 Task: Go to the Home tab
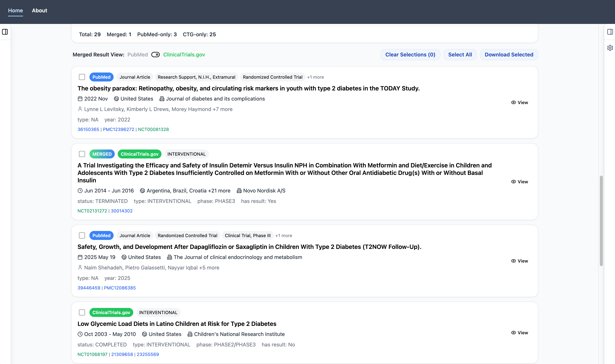click(x=16, y=10)
